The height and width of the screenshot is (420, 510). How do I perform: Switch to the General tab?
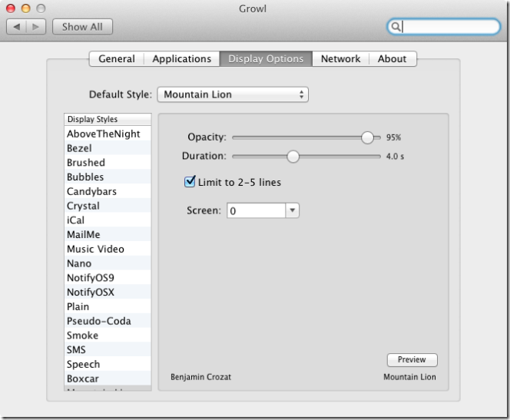[117, 59]
